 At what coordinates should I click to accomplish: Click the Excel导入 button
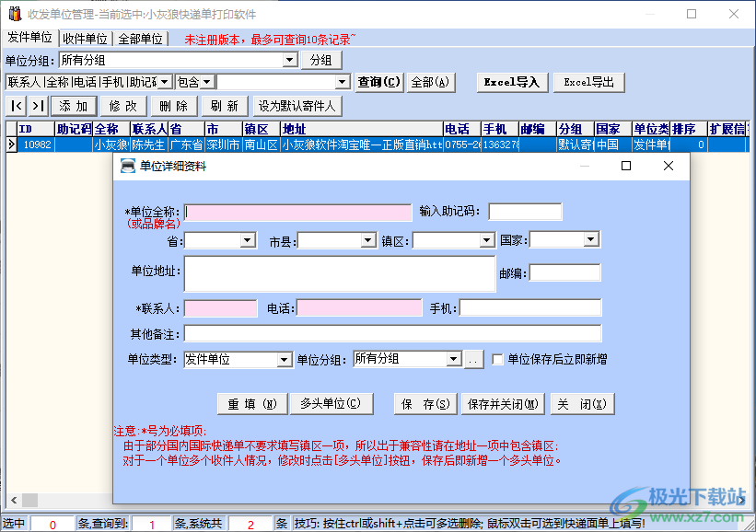coord(512,83)
